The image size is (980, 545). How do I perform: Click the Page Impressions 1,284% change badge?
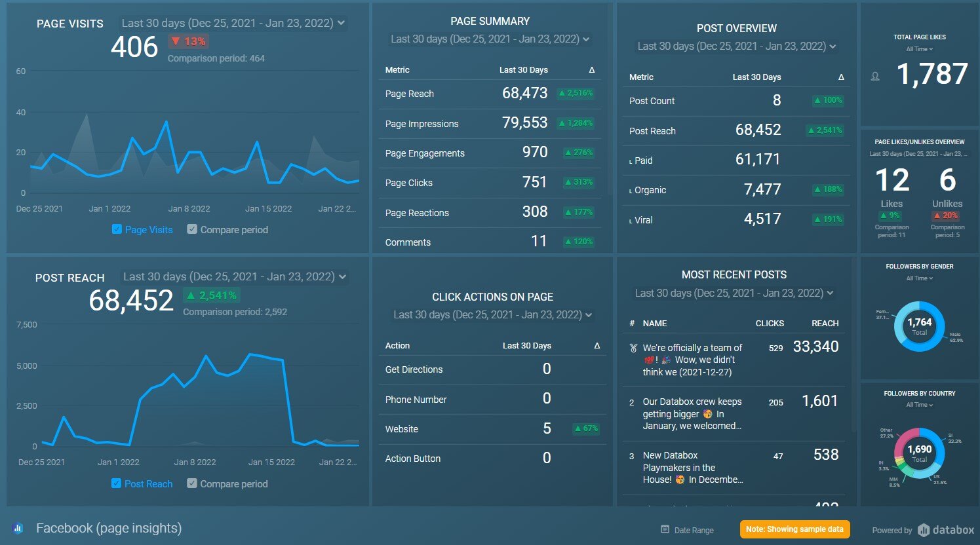pyautogui.click(x=576, y=123)
